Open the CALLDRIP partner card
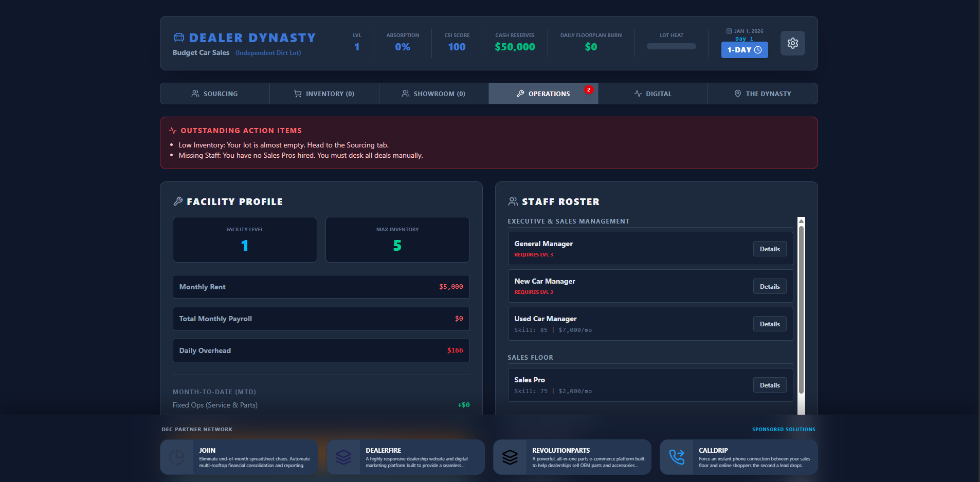This screenshot has width=980, height=482. [x=739, y=457]
